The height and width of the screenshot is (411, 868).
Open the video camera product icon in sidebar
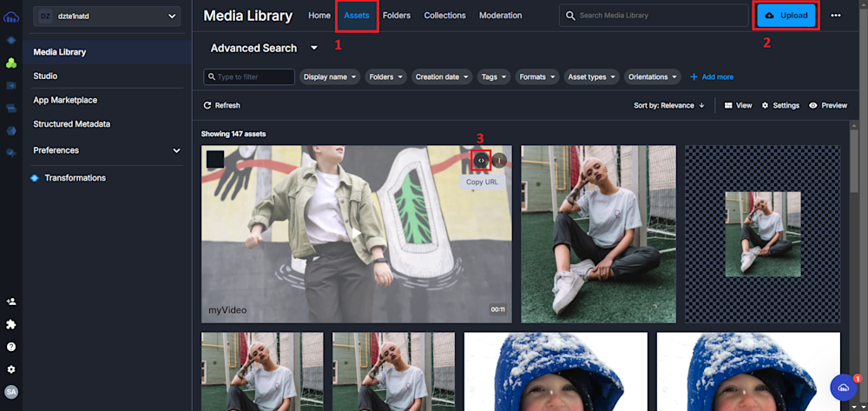(11, 85)
